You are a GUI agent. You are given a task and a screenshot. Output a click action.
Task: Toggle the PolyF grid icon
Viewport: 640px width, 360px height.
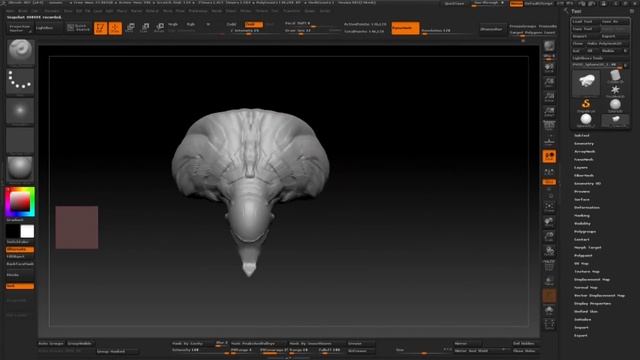click(549, 266)
